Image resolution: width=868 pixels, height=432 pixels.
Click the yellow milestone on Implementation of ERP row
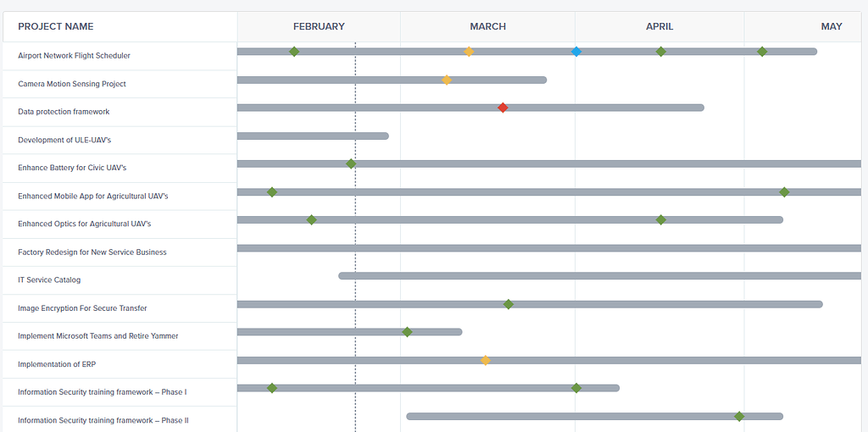[486, 360]
